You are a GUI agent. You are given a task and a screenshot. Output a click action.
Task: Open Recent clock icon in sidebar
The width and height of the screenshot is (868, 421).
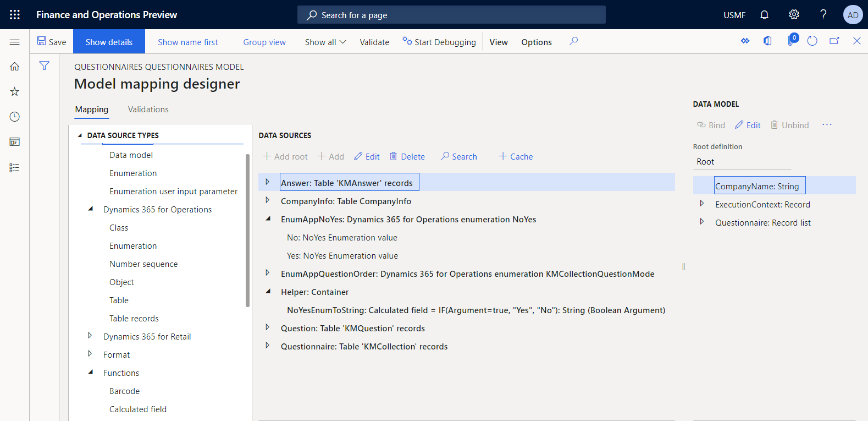[x=15, y=117]
